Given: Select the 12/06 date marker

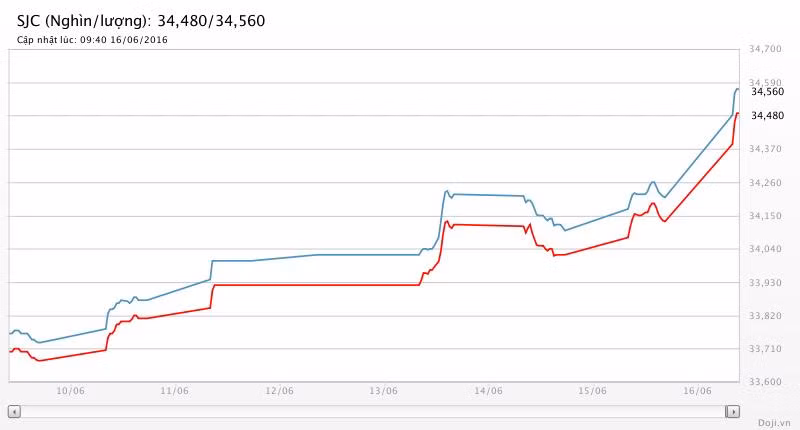Looking at the screenshot, I should pyautogui.click(x=279, y=391).
